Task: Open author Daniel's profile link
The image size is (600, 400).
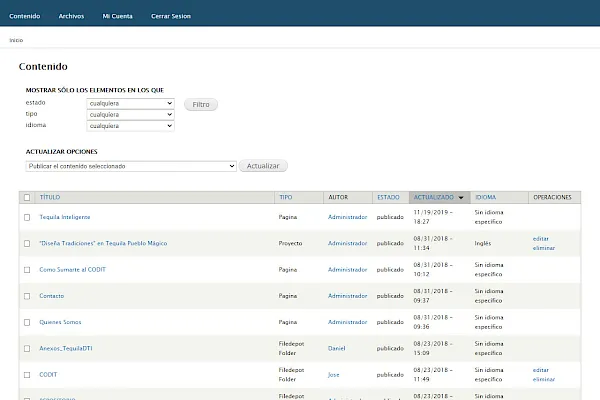Action: coord(336,348)
